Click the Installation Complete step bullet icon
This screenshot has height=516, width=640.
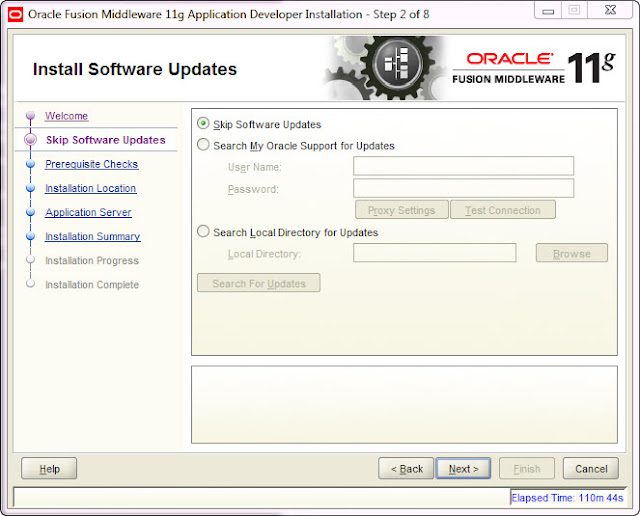point(30,284)
